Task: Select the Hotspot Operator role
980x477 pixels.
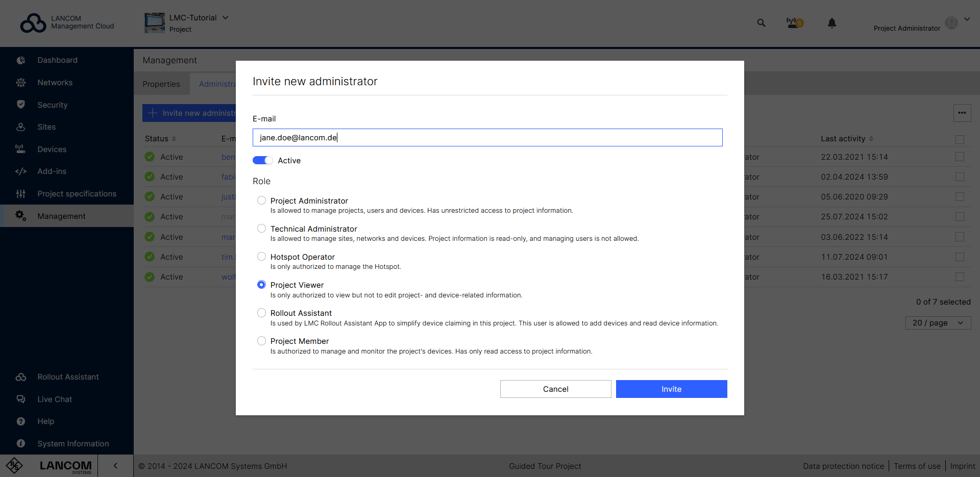Action: click(x=261, y=257)
